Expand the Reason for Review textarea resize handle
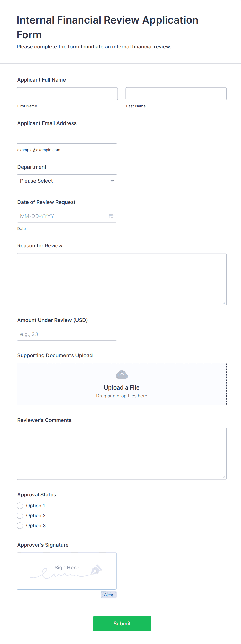This screenshot has height=644, width=241. click(224, 302)
